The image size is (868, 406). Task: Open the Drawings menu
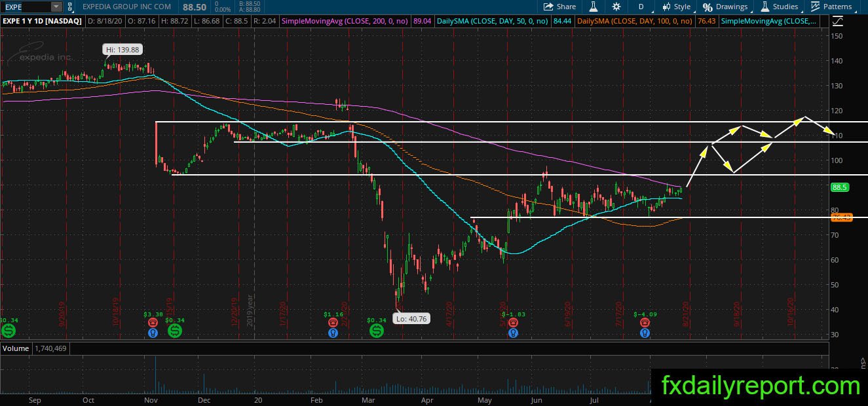point(725,7)
